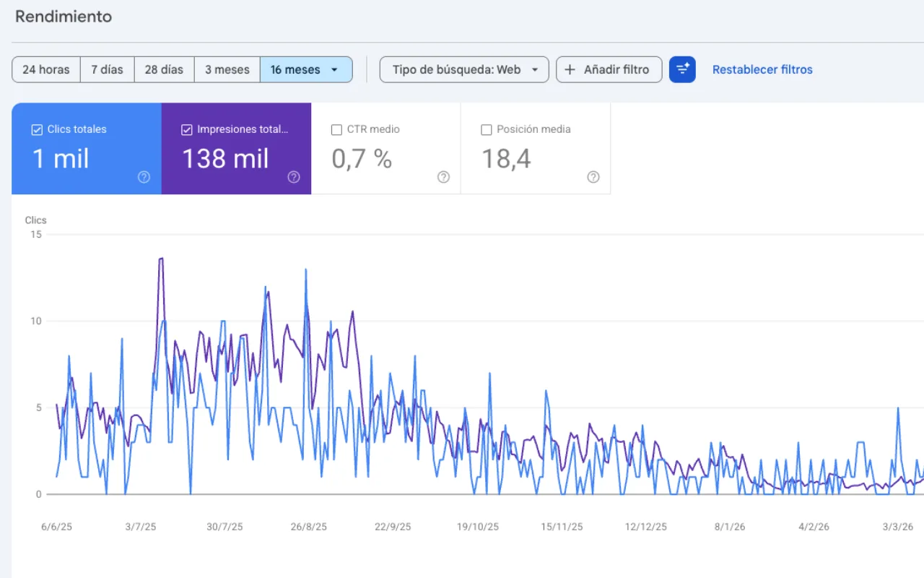Open help icon on Clics totales card
The image size is (924, 578).
tap(144, 177)
